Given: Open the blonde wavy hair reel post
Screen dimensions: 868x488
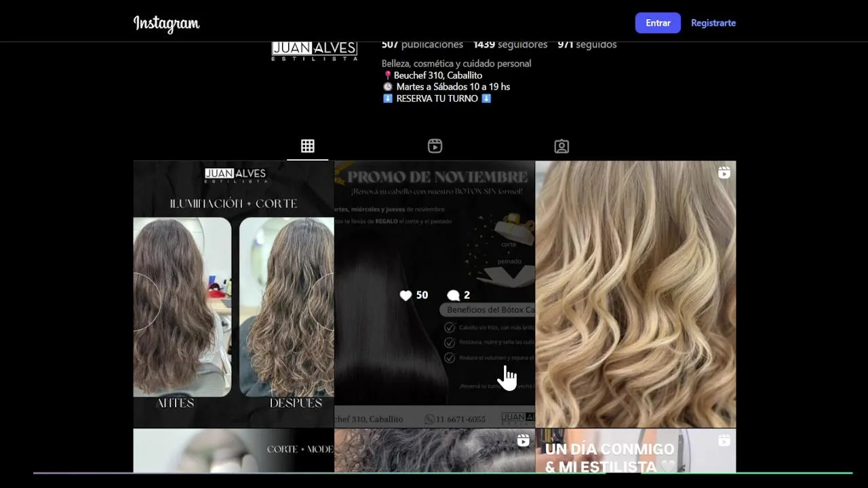Looking at the screenshot, I should (x=635, y=294).
